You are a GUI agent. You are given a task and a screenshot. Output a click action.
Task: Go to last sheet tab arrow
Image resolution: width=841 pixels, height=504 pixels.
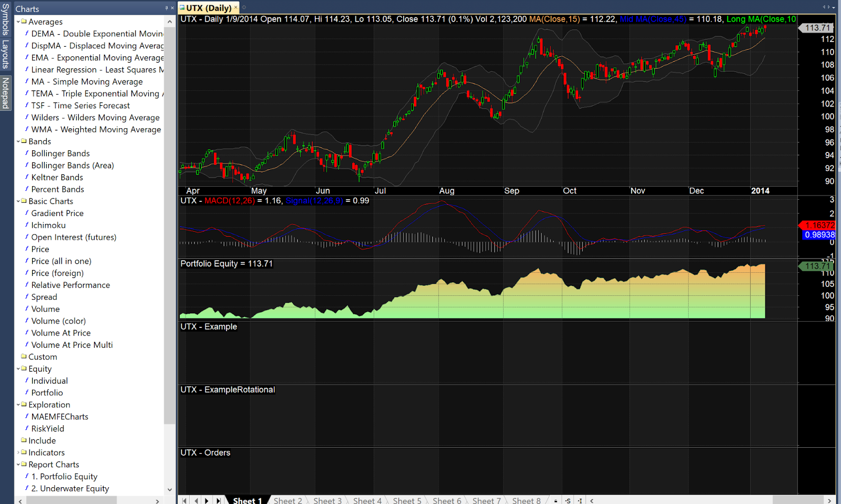coord(219,500)
